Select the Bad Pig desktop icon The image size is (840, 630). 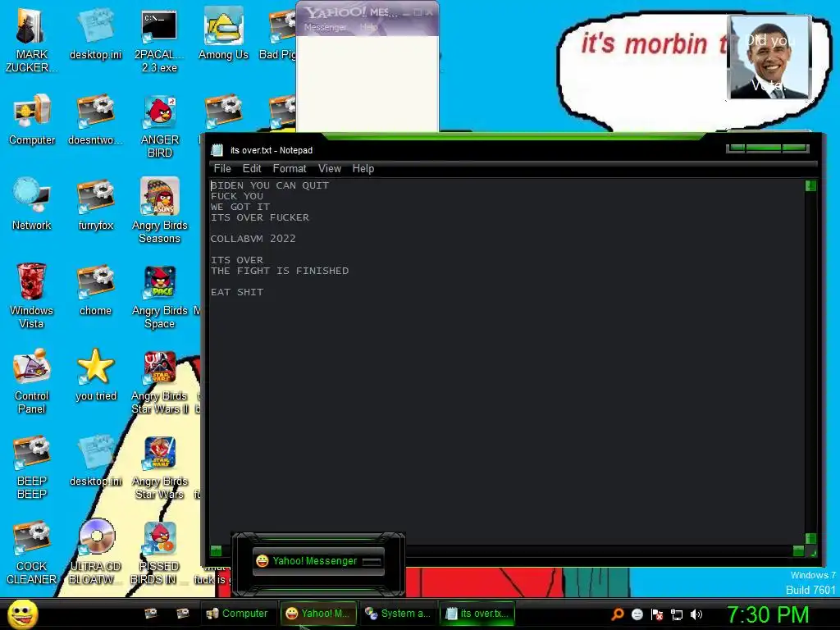[279, 34]
